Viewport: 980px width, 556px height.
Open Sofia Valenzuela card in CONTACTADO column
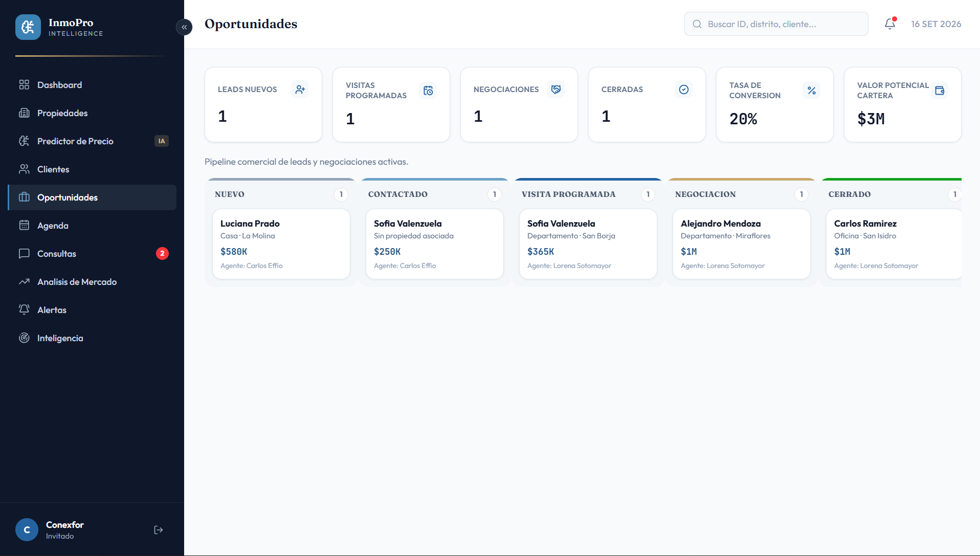click(x=435, y=244)
